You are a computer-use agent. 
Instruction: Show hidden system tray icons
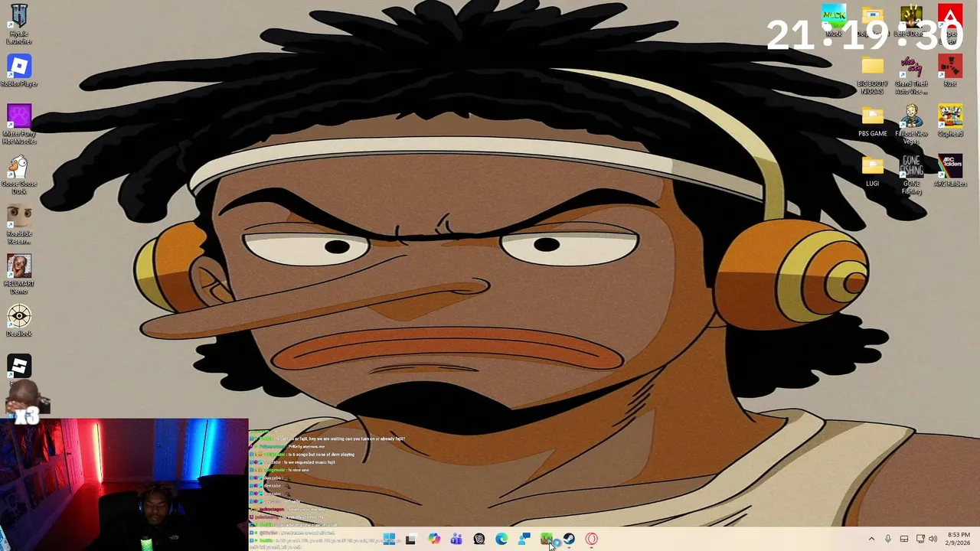[871, 540]
